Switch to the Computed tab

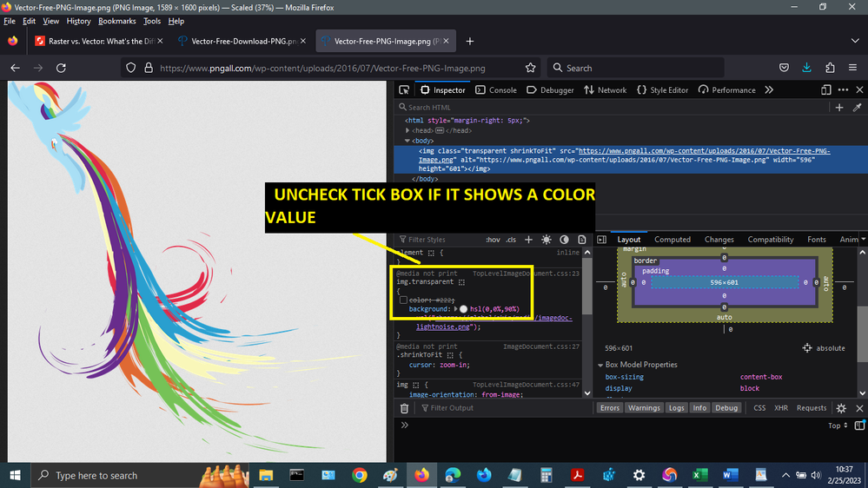click(x=673, y=240)
